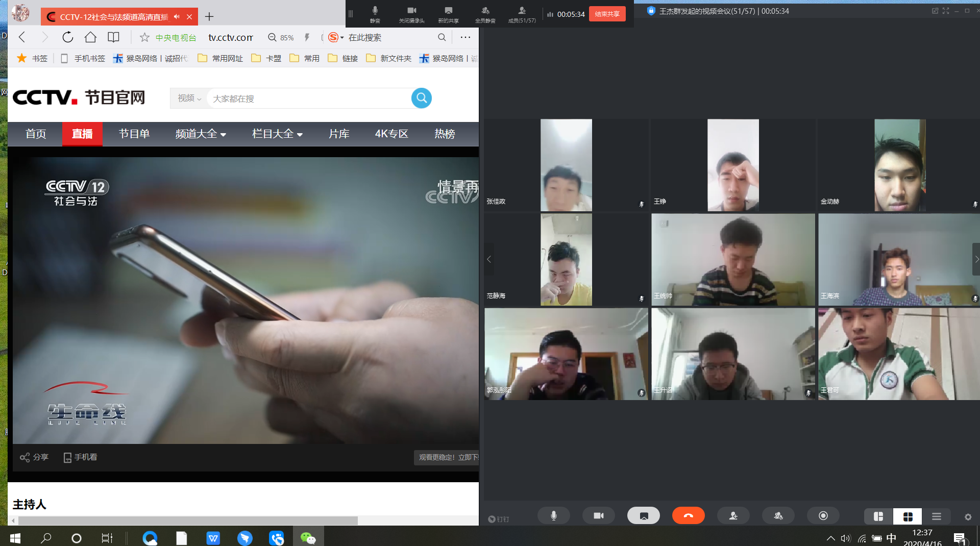This screenshot has width=980, height=546.
Task: Open the 视频 search type dropdown
Action: [189, 98]
